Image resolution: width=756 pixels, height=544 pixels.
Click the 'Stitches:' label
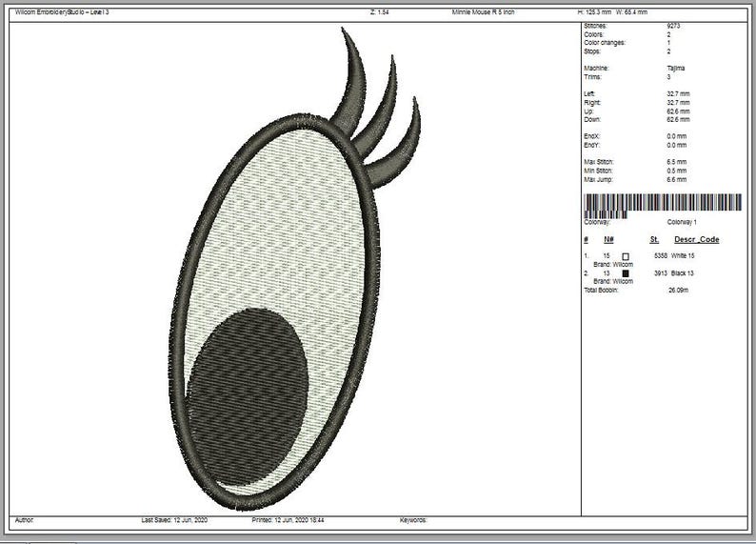(x=595, y=26)
